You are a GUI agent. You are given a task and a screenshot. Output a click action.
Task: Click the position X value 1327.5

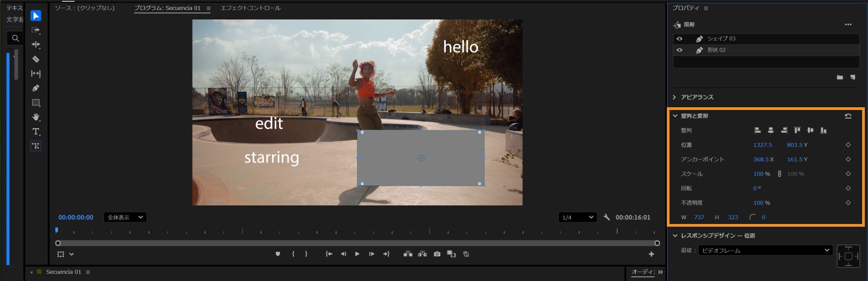coord(762,145)
